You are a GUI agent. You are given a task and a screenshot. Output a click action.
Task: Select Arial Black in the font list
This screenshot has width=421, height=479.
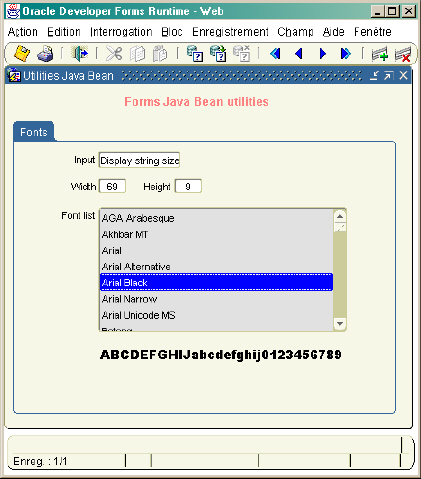(216, 282)
